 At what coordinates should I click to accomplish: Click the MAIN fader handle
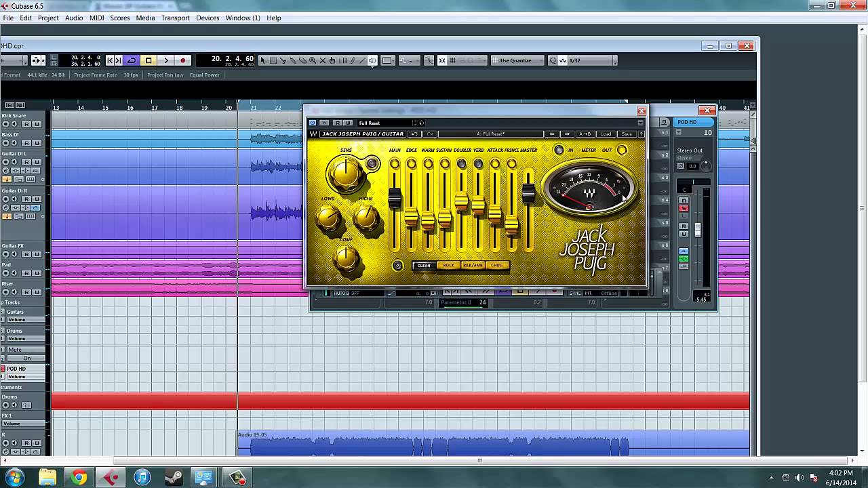[395, 198]
